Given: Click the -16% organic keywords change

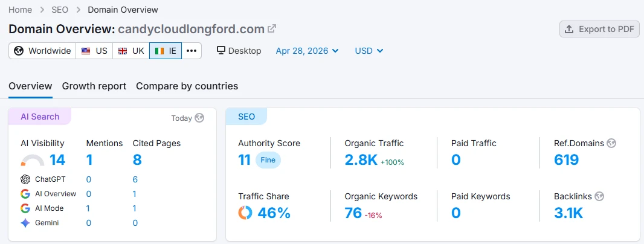Looking at the screenshot, I should pos(373,215).
